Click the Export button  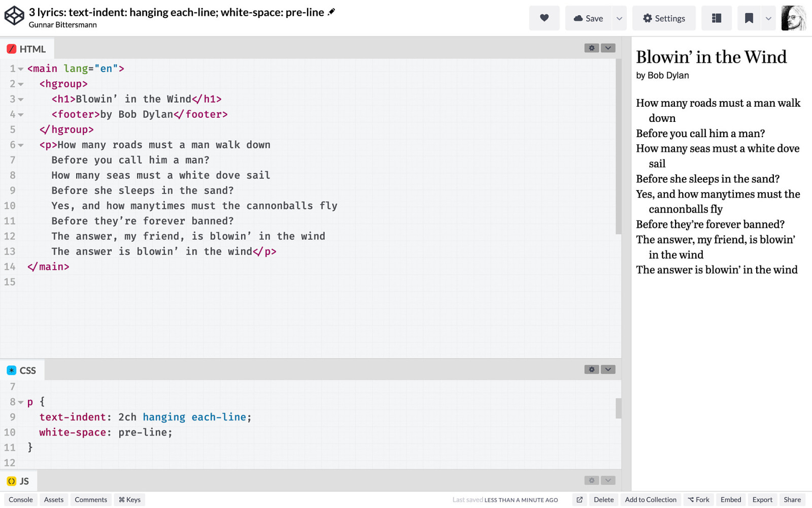tap(762, 500)
